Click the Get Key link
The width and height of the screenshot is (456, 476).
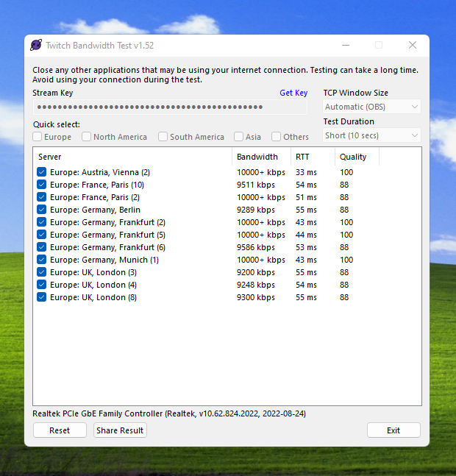coord(293,93)
